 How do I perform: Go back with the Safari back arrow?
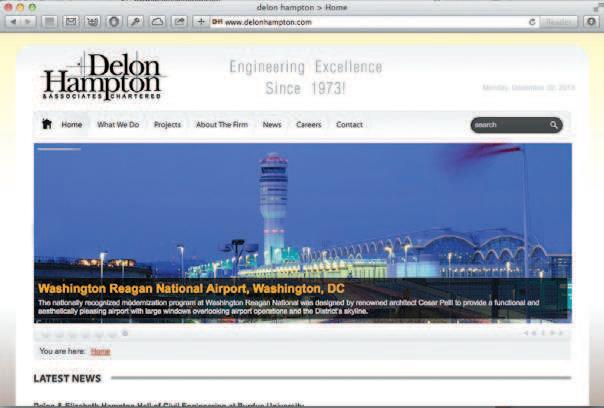[x=13, y=22]
